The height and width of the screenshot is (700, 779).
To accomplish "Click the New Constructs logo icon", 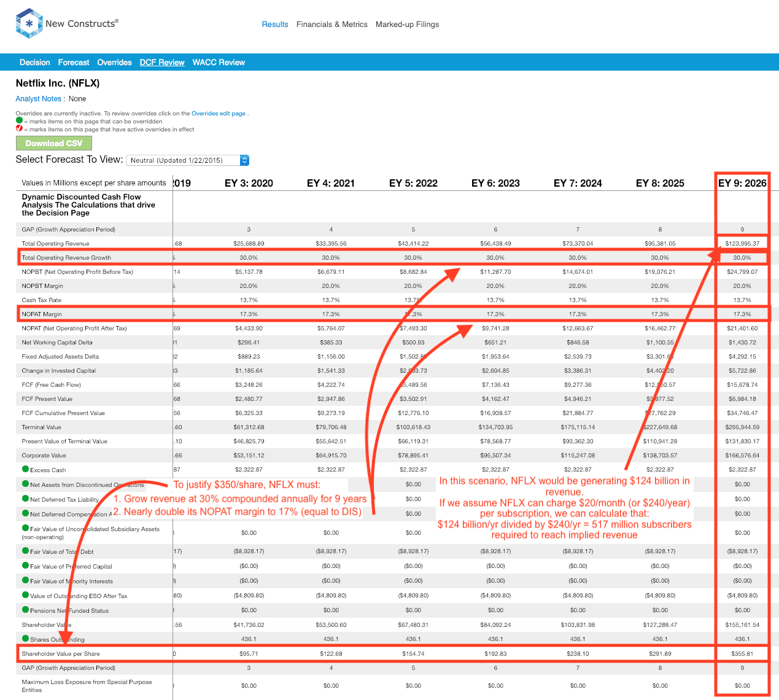I will [x=29, y=23].
